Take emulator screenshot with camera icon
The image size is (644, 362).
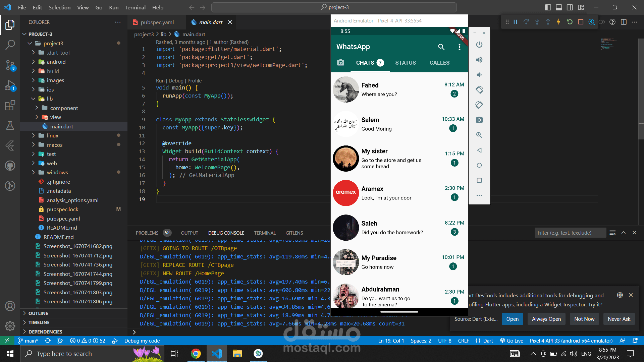[479, 120]
